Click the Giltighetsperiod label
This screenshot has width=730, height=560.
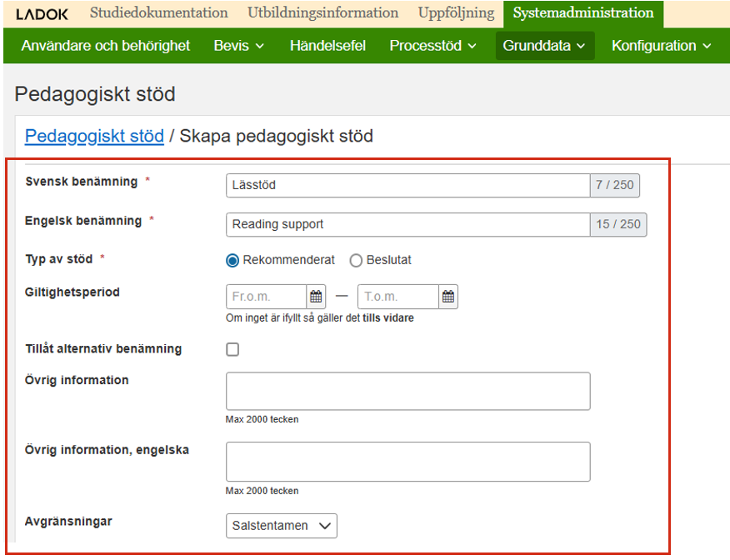[x=72, y=292]
